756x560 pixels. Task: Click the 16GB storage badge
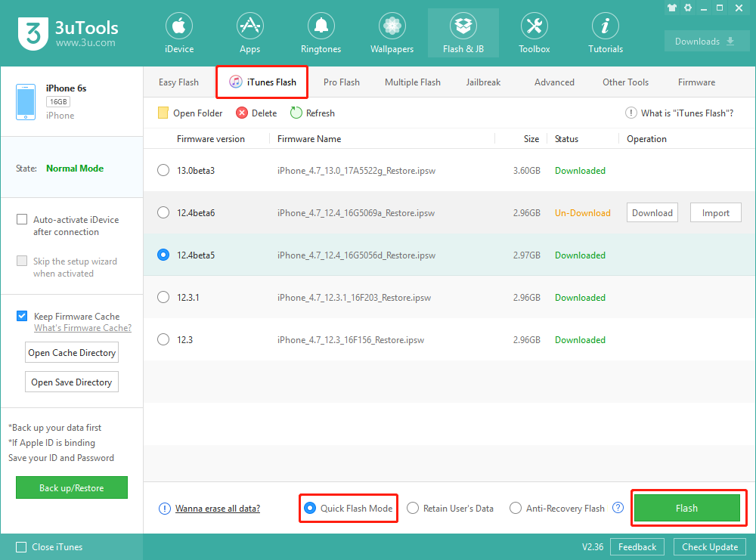pyautogui.click(x=58, y=102)
